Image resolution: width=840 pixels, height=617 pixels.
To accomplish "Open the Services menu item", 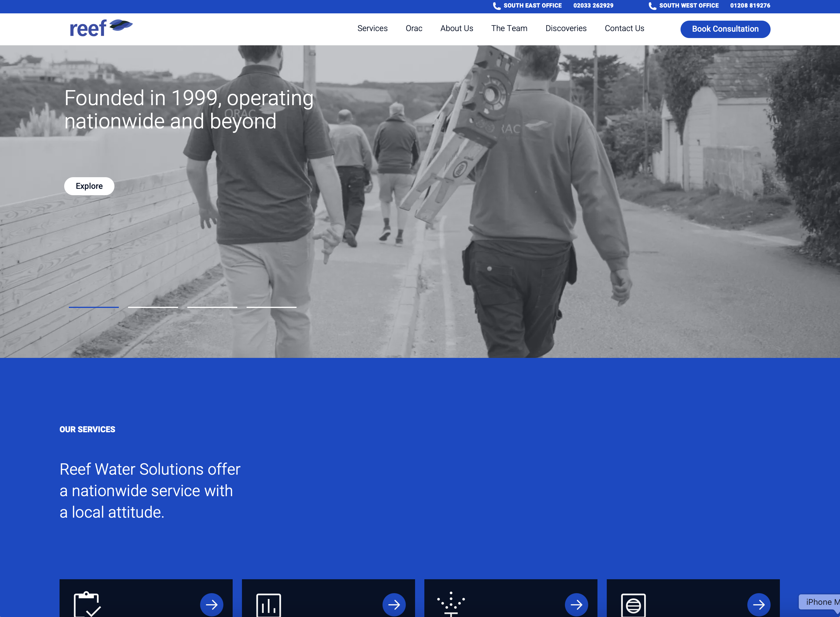I will pyautogui.click(x=372, y=28).
